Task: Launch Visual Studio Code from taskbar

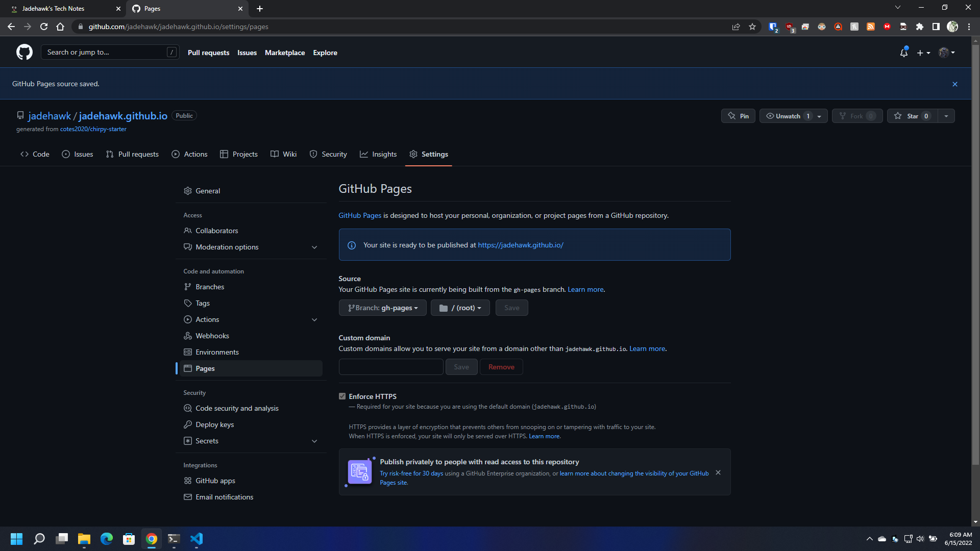Action: click(197, 539)
